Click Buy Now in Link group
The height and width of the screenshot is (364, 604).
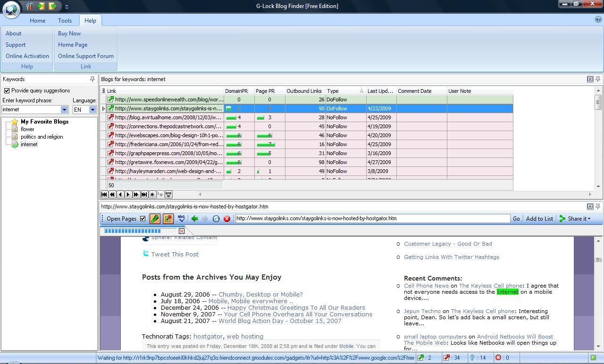pyautogui.click(x=69, y=33)
